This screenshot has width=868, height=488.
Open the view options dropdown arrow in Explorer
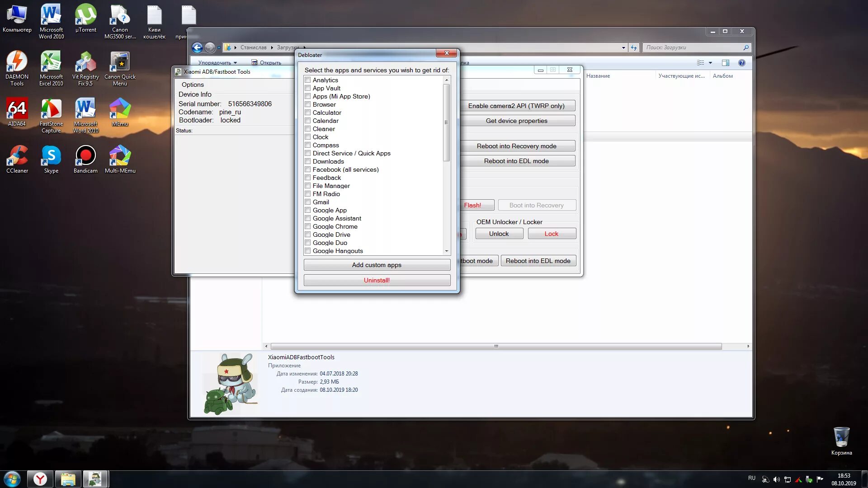click(x=710, y=63)
